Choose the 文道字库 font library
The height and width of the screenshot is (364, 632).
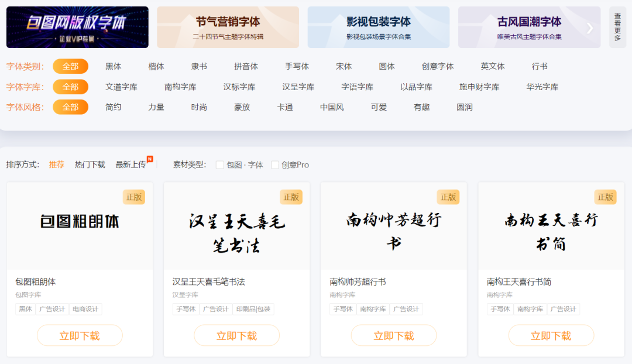[121, 87]
